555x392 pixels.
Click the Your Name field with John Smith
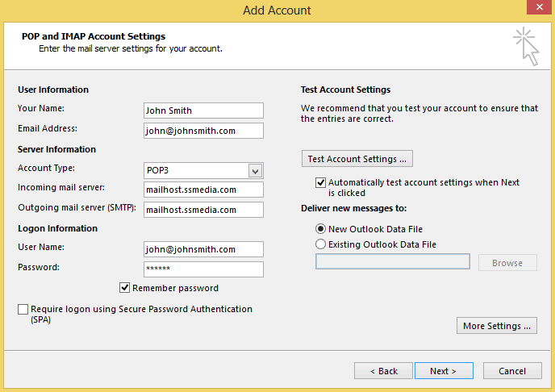pyautogui.click(x=203, y=111)
